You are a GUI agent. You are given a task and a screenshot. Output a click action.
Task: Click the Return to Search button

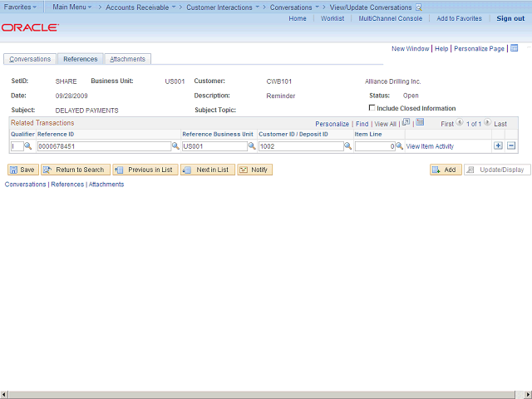pyautogui.click(x=76, y=170)
